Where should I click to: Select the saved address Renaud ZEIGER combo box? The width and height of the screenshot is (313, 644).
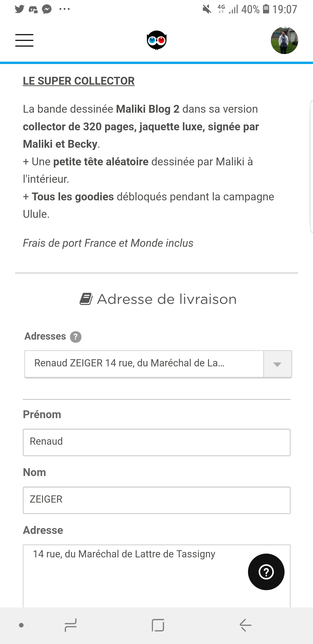144,364
